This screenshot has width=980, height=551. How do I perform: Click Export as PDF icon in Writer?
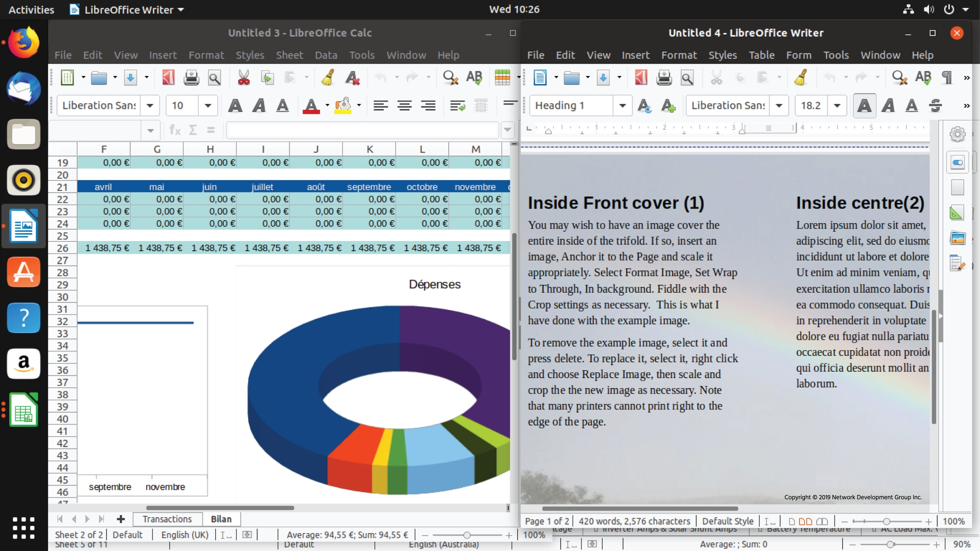coord(641,78)
